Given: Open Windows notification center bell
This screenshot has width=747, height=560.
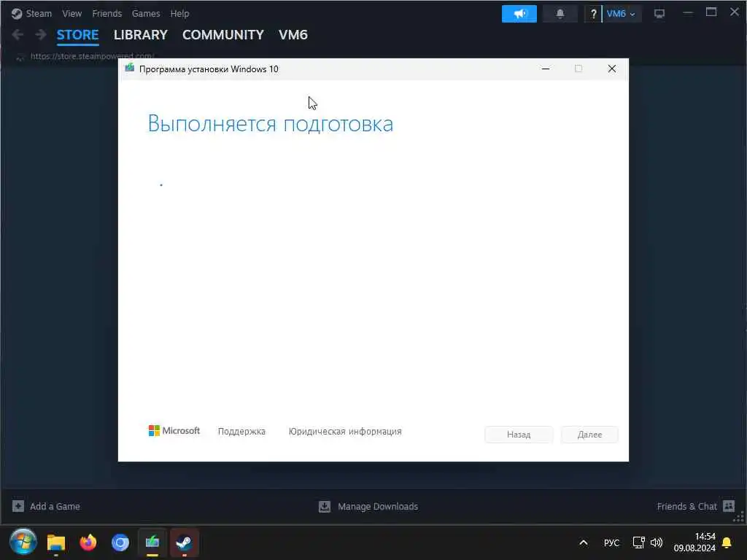Looking at the screenshot, I should tap(727, 542).
